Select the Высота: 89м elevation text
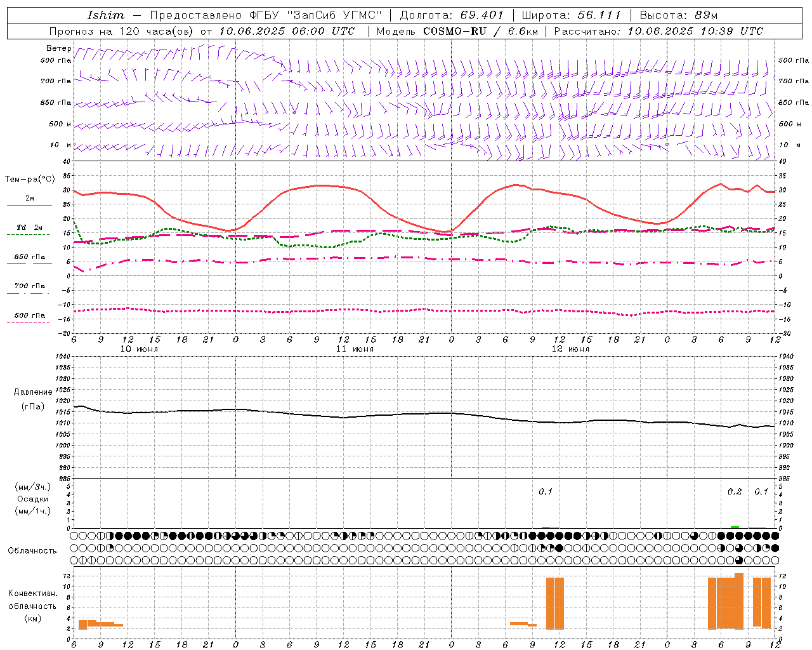The image size is (812, 650). (x=678, y=15)
